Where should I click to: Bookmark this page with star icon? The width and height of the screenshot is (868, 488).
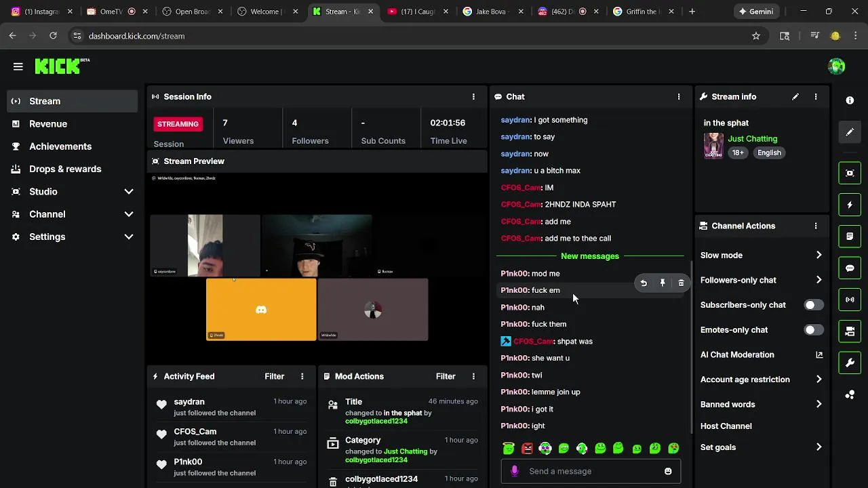click(756, 36)
